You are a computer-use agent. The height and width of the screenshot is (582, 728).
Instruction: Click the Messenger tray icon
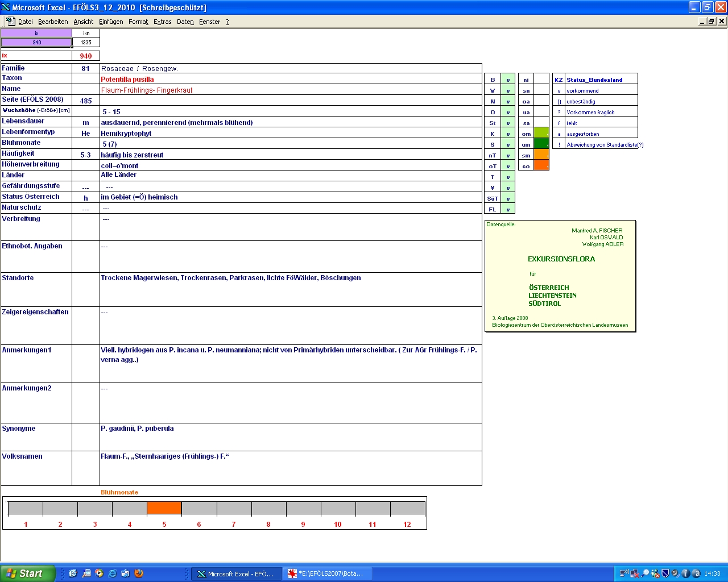(x=655, y=573)
